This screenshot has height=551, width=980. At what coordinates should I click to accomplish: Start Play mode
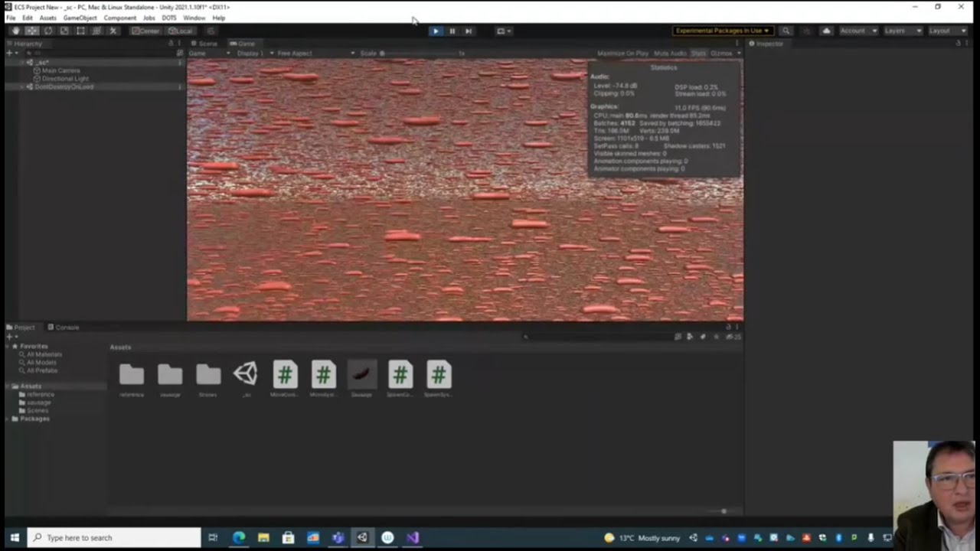[x=436, y=31]
